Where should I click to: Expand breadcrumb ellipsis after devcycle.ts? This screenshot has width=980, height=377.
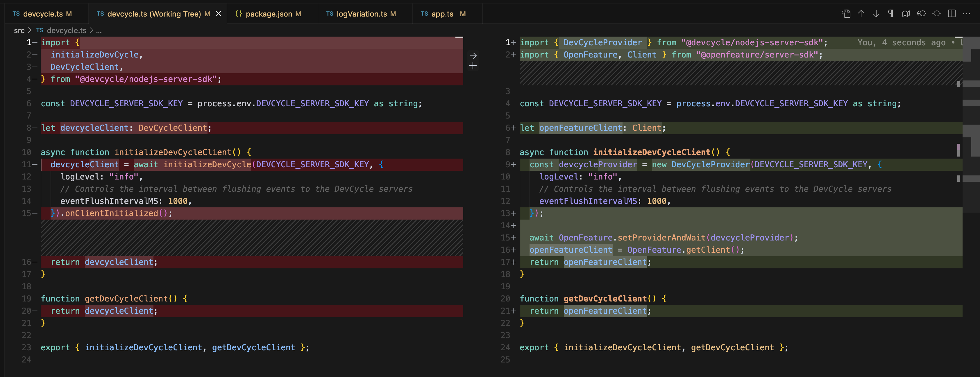tap(99, 30)
